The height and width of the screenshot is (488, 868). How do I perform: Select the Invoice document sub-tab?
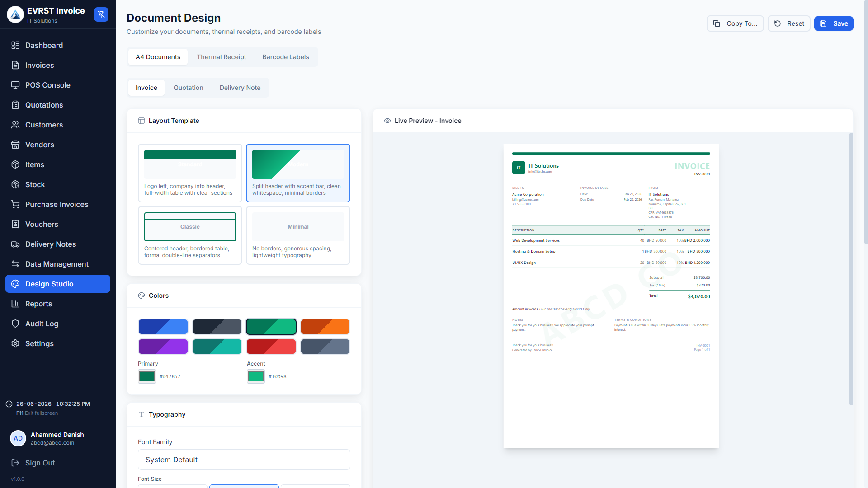(x=146, y=88)
